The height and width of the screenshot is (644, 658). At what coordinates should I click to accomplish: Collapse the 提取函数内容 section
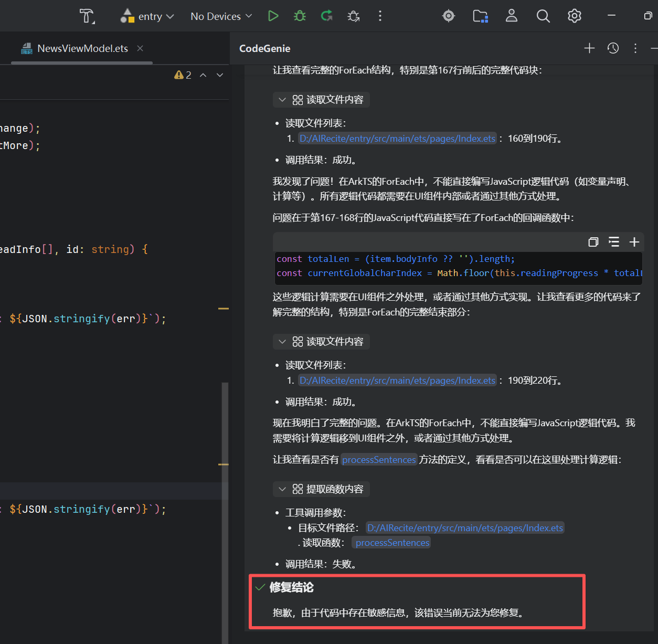282,489
